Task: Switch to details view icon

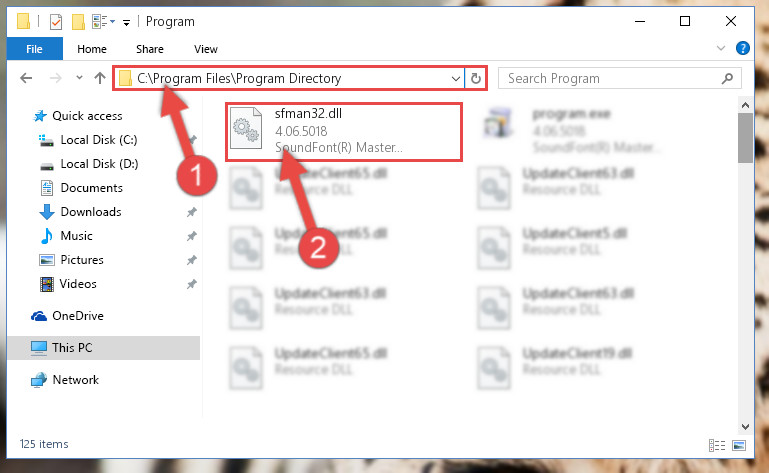Action: coord(717,445)
